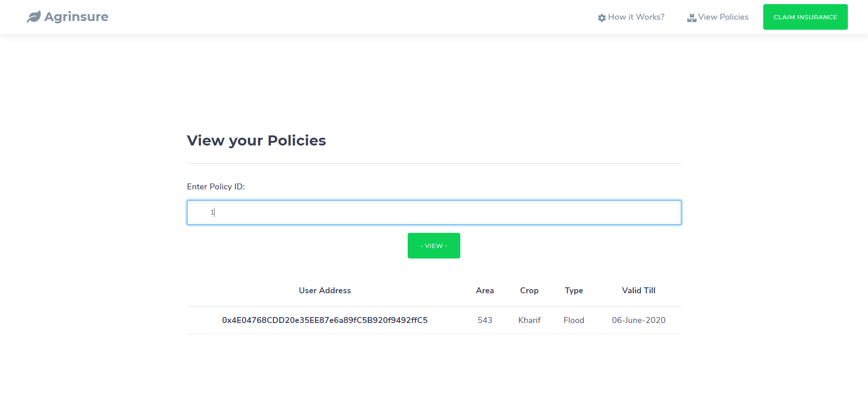Image resolution: width=868 pixels, height=409 pixels.
Task: Select the date 06-June-2020
Action: [x=639, y=320]
